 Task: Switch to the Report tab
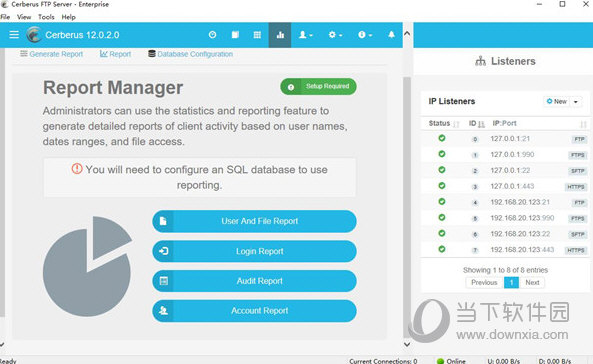pos(115,54)
